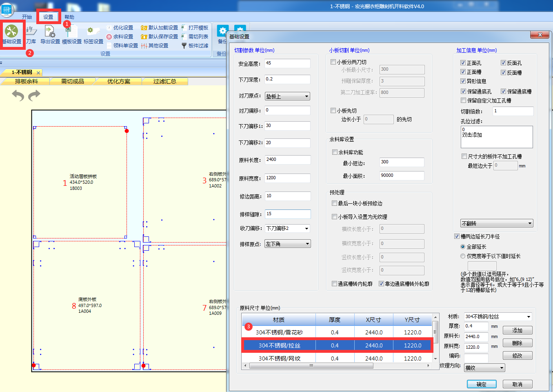Open 纹理方向 dropdown
The height and width of the screenshot is (392, 553).
(x=484, y=368)
